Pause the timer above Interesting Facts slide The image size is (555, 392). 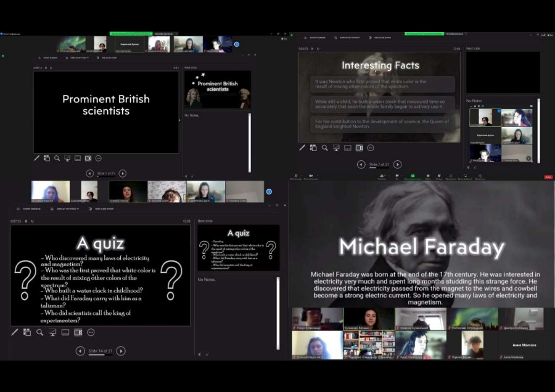click(312, 49)
